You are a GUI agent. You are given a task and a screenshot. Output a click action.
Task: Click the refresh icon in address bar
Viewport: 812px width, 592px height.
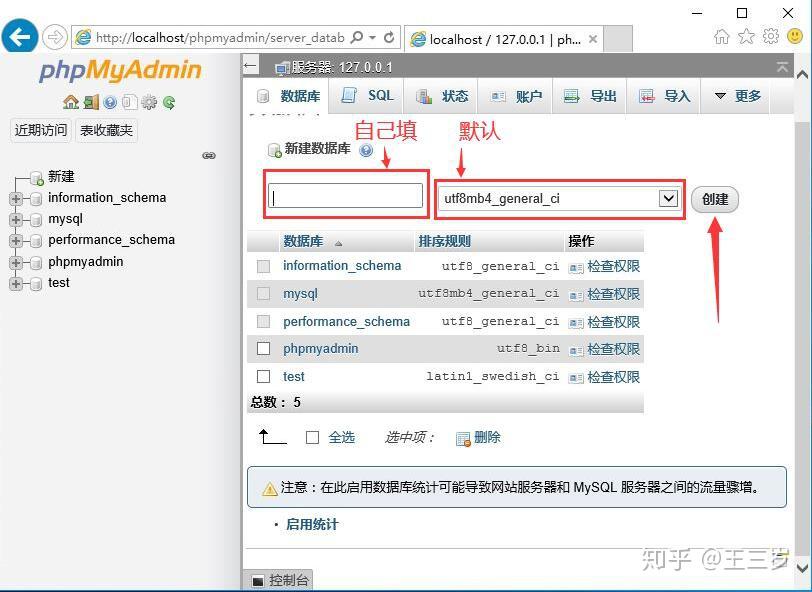[x=389, y=37]
